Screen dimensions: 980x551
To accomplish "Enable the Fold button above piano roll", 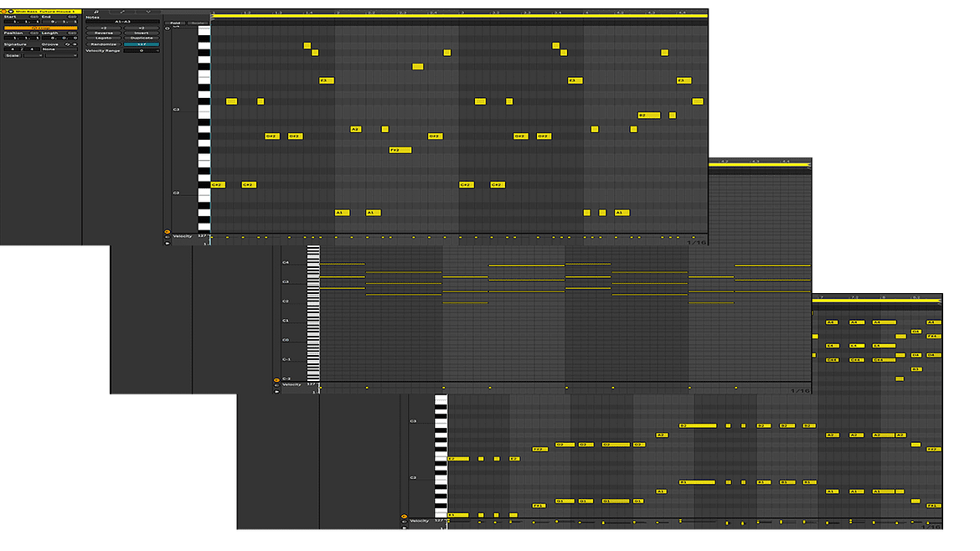I will tap(176, 23).
